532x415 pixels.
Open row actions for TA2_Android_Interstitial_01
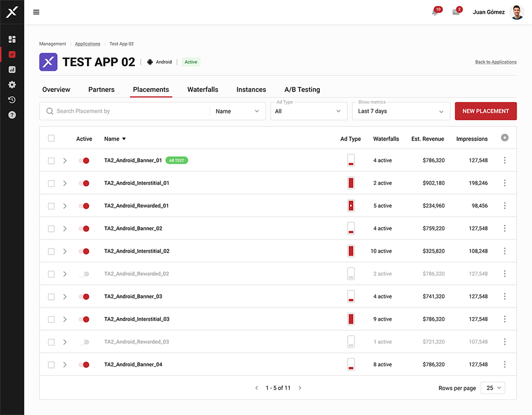[504, 183]
